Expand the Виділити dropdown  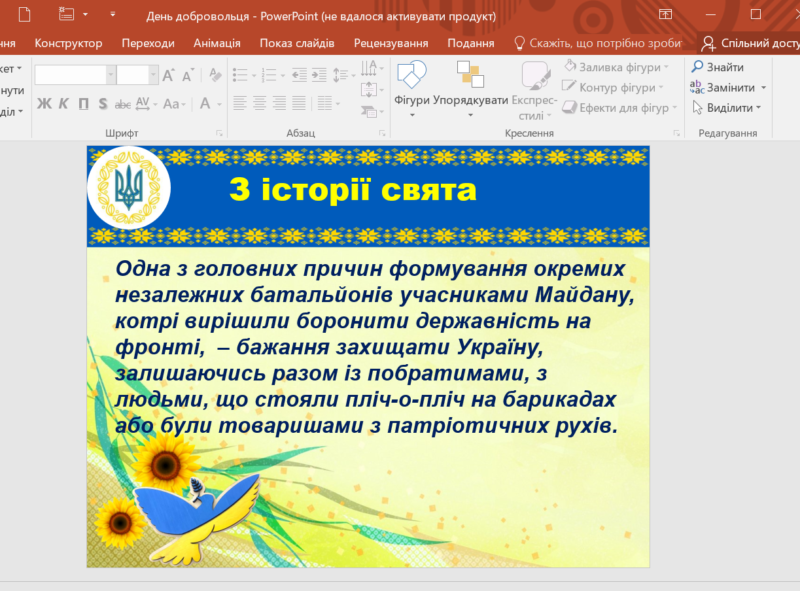tap(758, 108)
